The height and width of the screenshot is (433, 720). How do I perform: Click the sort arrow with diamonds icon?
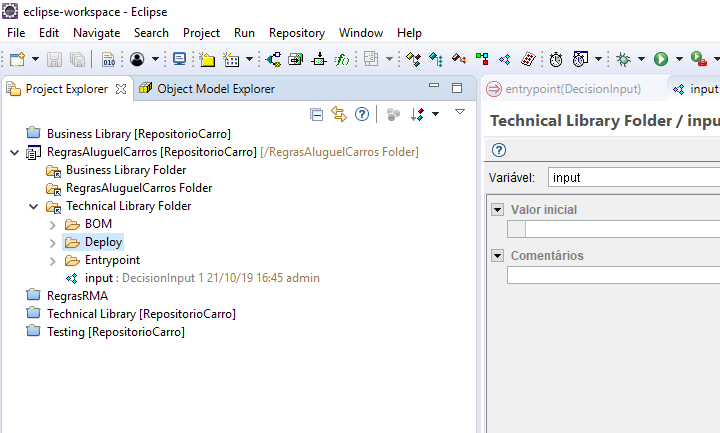click(x=417, y=114)
